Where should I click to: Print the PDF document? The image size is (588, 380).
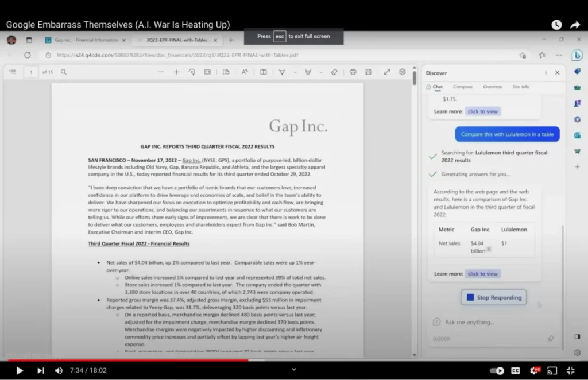click(353, 72)
